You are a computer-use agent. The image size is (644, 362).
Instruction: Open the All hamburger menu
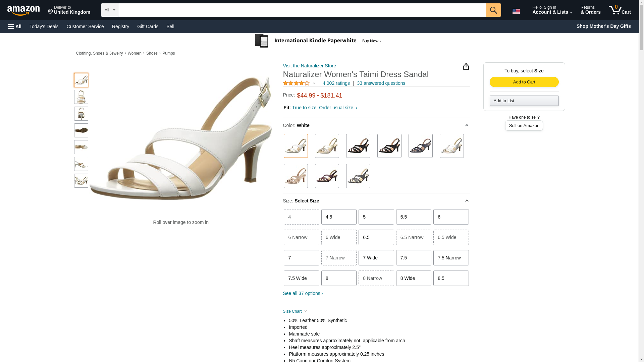coord(15,26)
